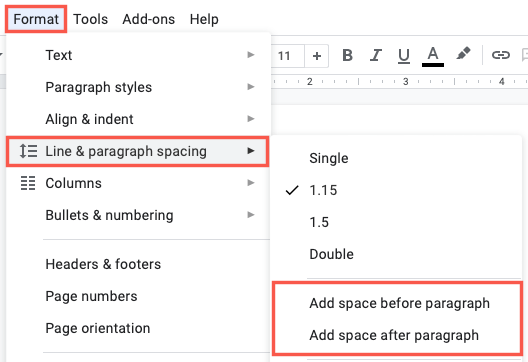Open the Format menu
This screenshot has width=528, height=362.
tap(36, 19)
